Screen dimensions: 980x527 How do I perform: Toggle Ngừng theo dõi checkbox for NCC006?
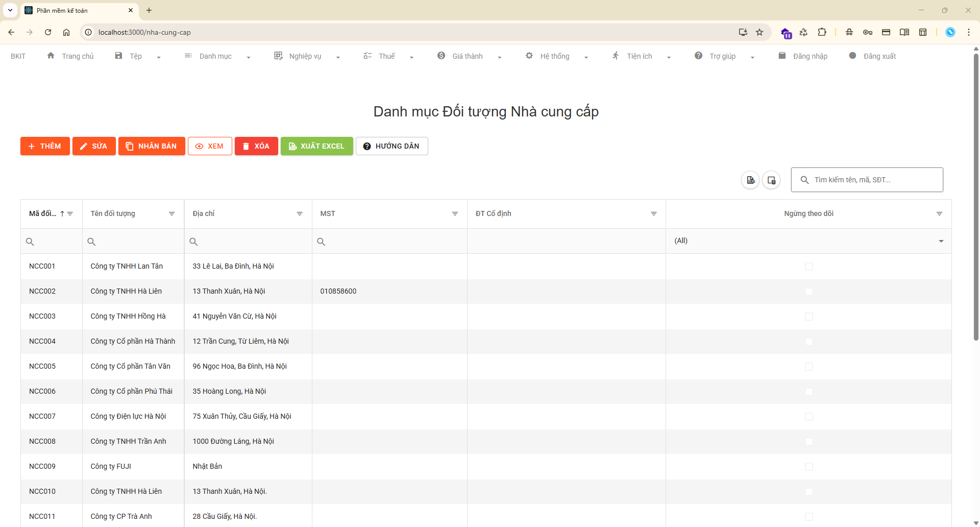coord(808,392)
